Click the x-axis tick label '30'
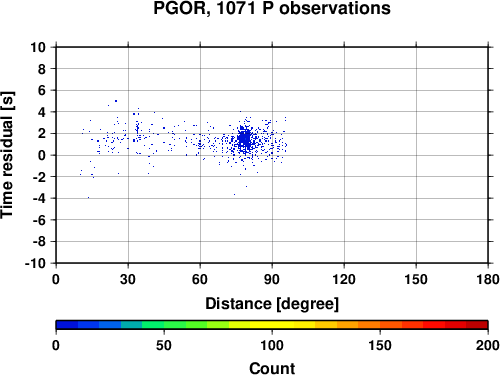 (x=128, y=279)
